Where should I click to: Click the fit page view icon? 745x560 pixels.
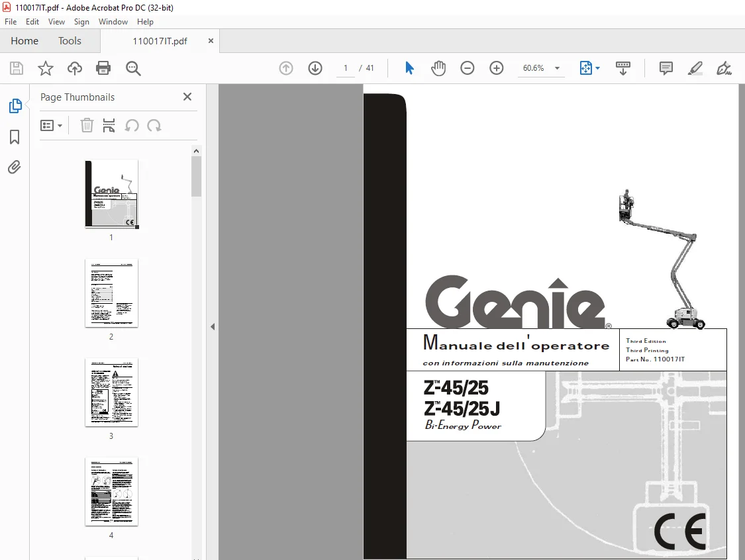[586, 68]
